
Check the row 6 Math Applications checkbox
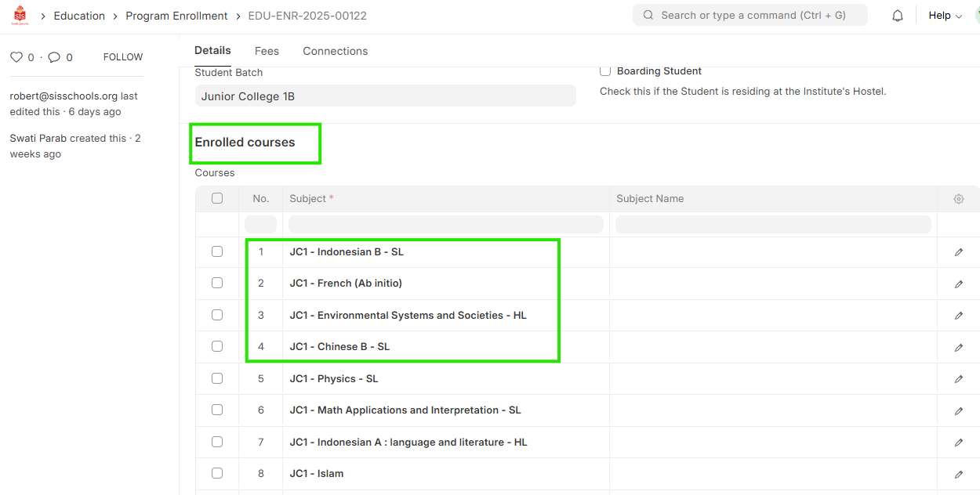[x=217, y=410]
